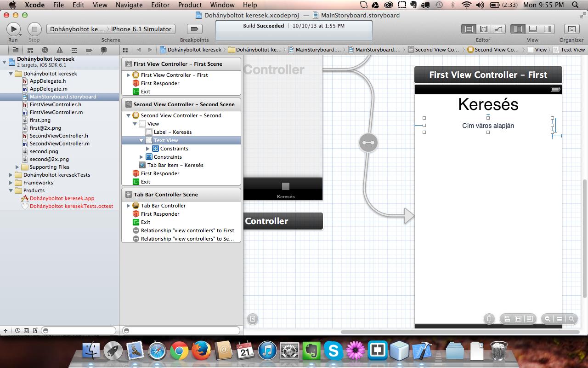Show the Issue navigator
Viewport: 588px width, 368px height.
coord(60,50)
